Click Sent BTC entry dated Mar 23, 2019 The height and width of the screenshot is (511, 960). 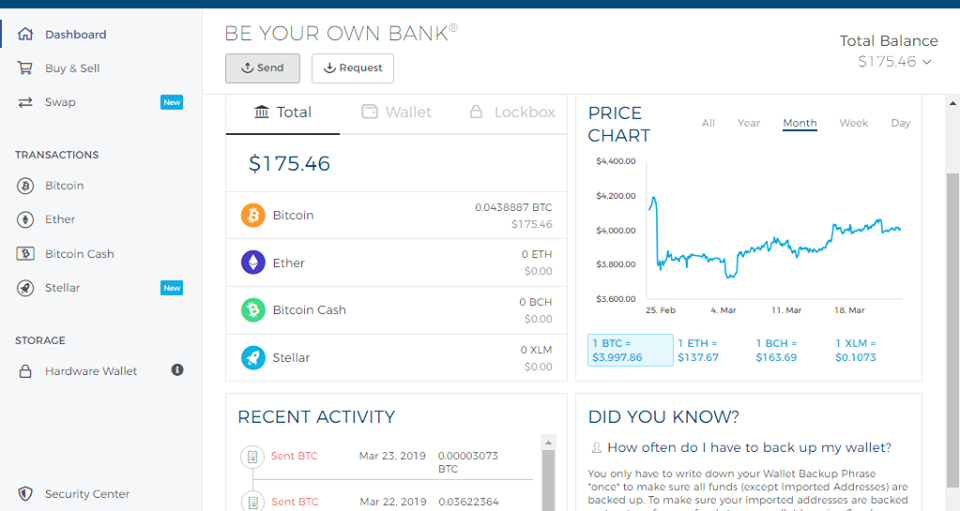[x=294, y=456]
